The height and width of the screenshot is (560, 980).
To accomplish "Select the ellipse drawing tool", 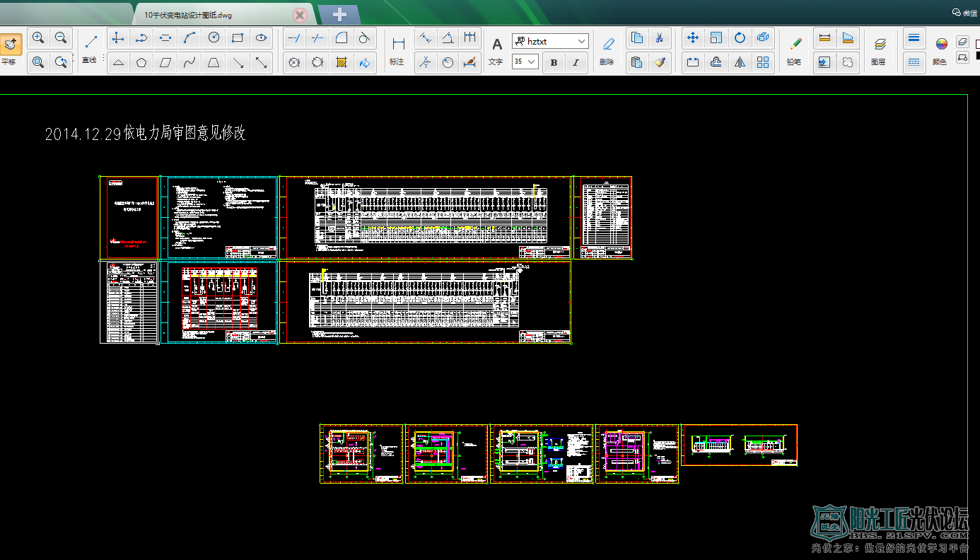I will pyautogui.click(x=261, y=38).
